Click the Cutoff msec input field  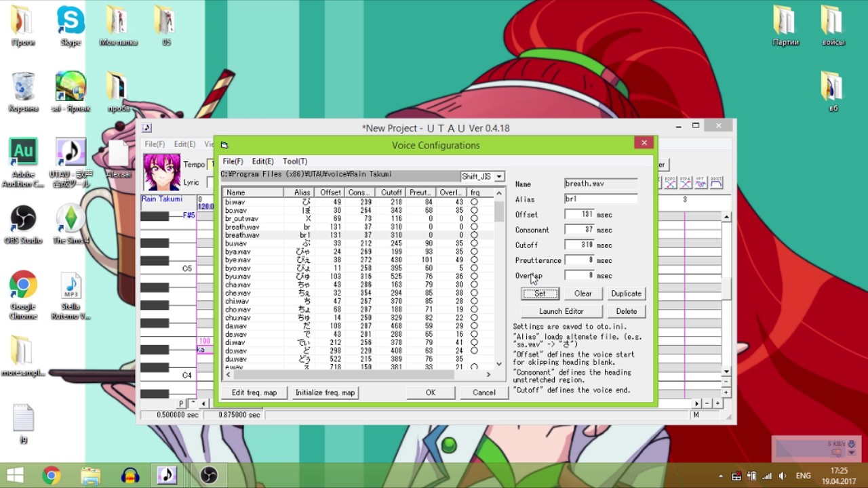(x=579, y=245)
